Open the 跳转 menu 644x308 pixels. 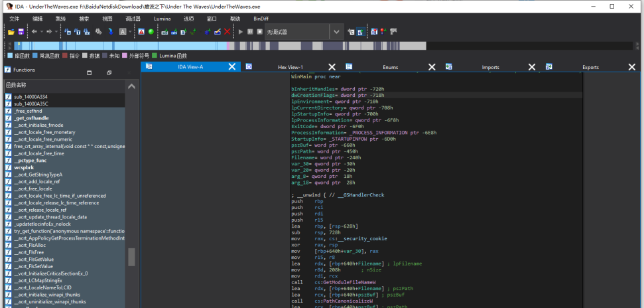coord(60,19)
